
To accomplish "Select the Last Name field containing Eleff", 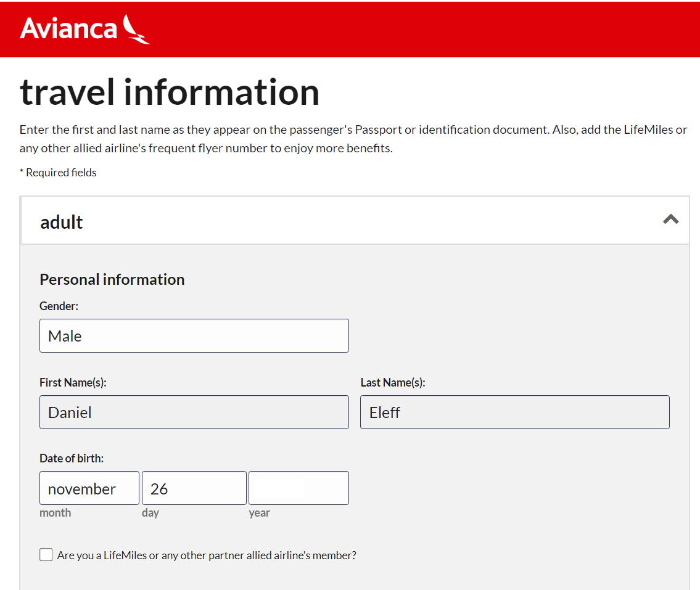I will click(x=515, y=412).
